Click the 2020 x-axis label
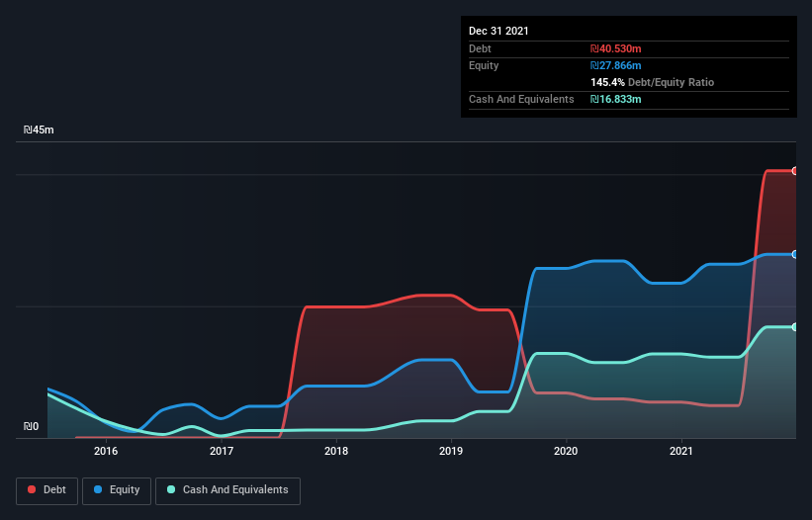The width and height of the screenshot is (812, 520). (566, 451)
